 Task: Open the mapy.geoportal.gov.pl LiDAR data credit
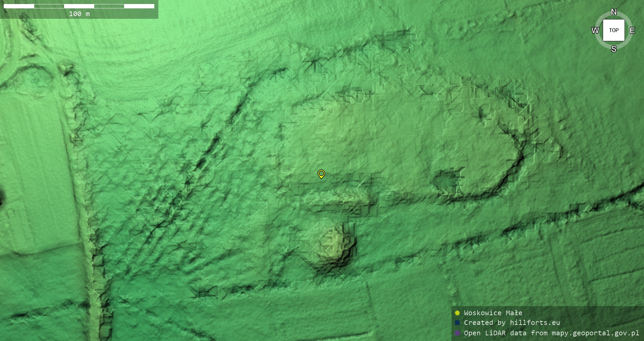coord(551,333)
